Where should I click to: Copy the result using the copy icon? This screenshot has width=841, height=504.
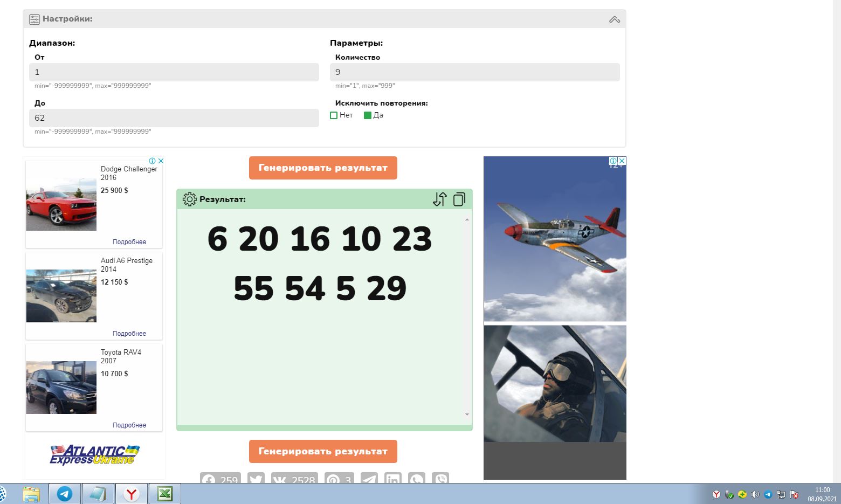(459, 199)
